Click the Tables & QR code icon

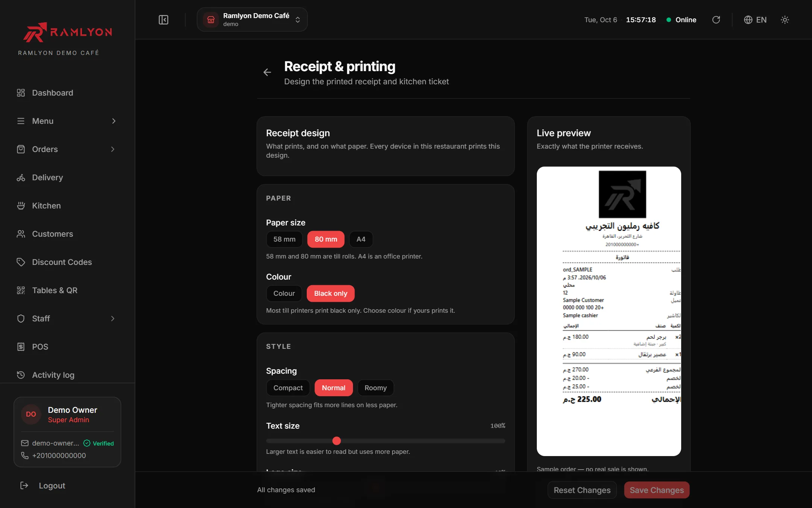point(21,290)
